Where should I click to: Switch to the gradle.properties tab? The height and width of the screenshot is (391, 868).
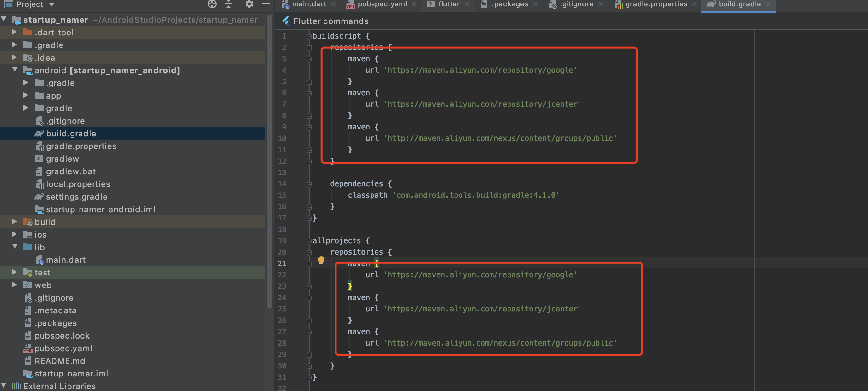point(656,4)
